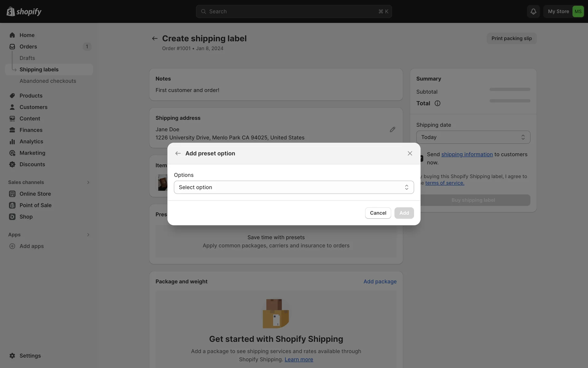588x368 pixels.
Task: Click the notifications bell icon
Action: [x=533, y=11]
